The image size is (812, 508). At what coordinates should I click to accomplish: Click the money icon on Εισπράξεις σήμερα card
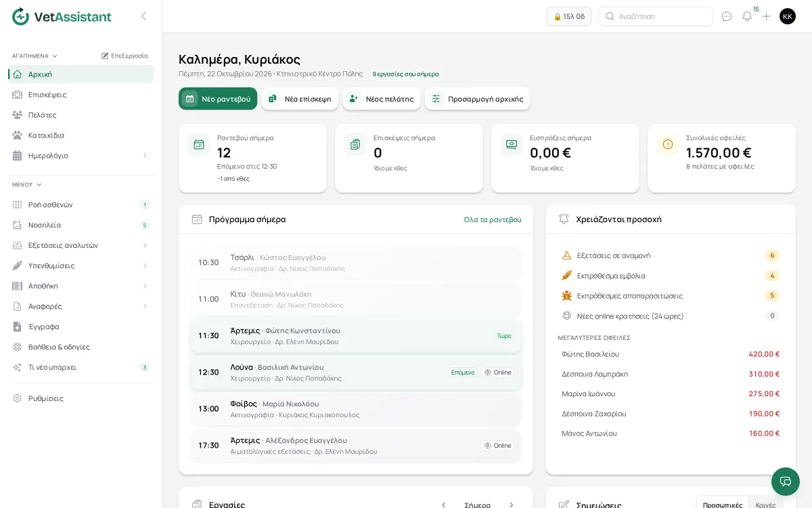(512, 144)
